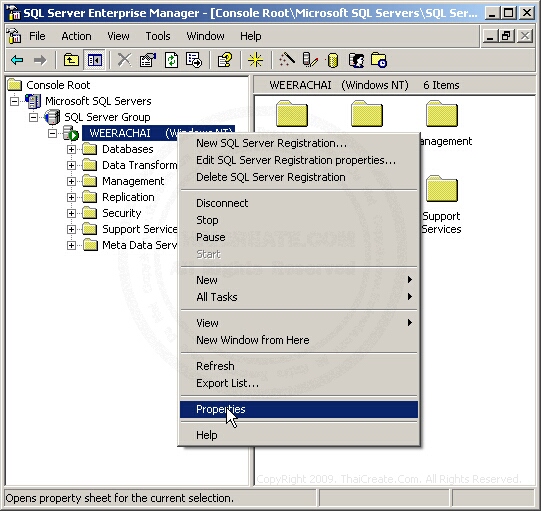Choose Disconnect in the context menu
The height and width of the screenshot is (511, 541).
tap(299, 203)
